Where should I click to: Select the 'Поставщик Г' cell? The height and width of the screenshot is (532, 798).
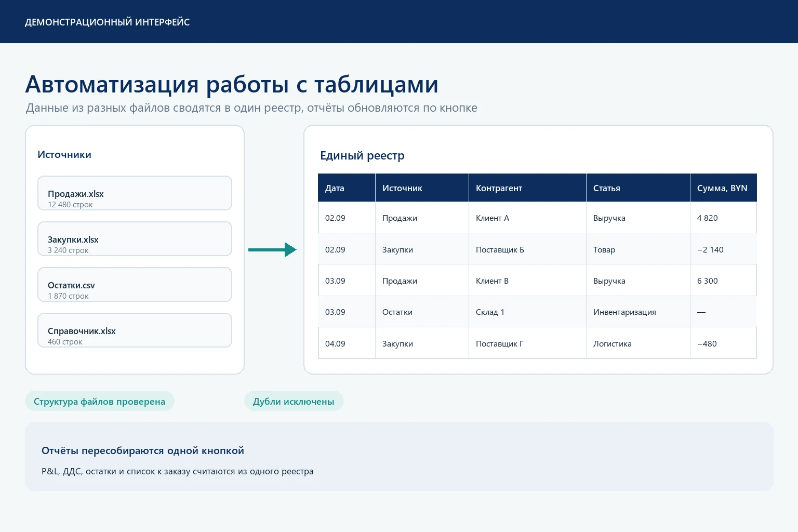click(527, 343)
